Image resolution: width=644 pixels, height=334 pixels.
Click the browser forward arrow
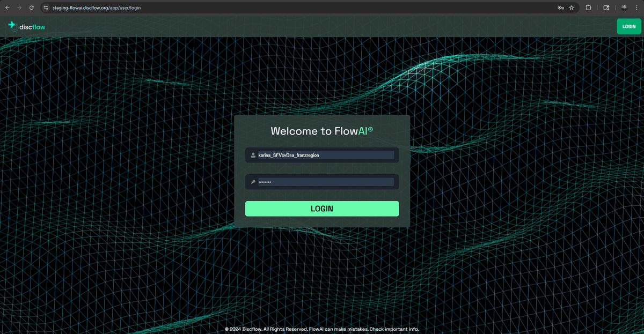19,8
